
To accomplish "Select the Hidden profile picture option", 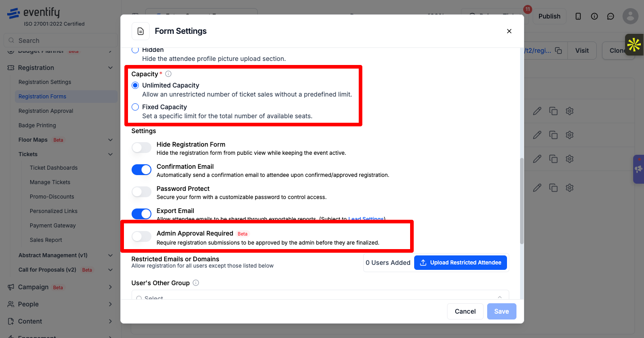I will pos(135,50).
